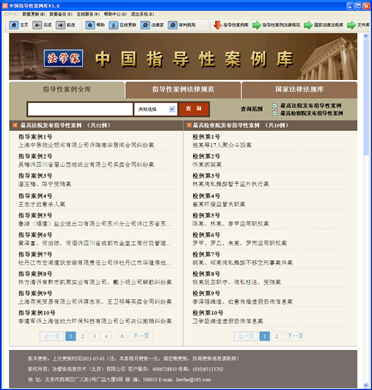Click orange icon beside 最高检察院发布指导性案例 header

click(189, 125)
